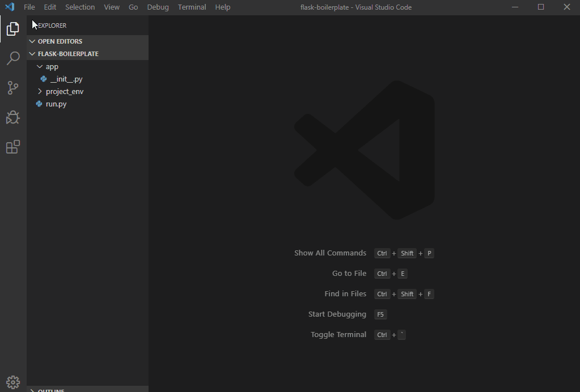Click the flask-boilerplate window title text

tap(356, 7)
